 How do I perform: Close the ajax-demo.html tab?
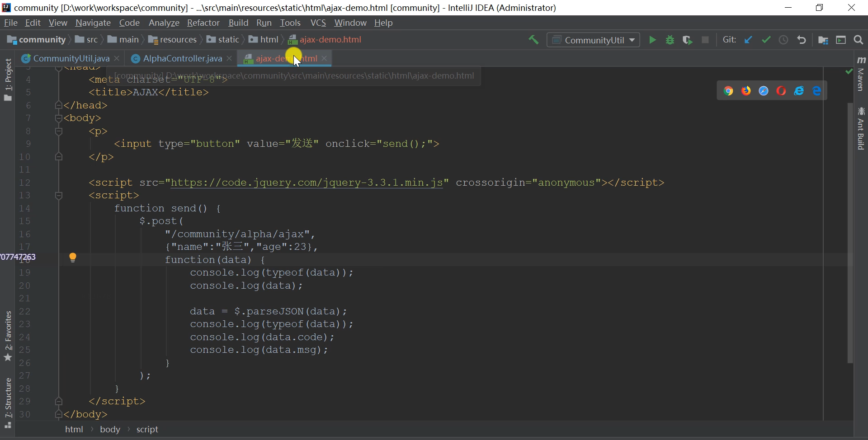click(x=324, y=58)
